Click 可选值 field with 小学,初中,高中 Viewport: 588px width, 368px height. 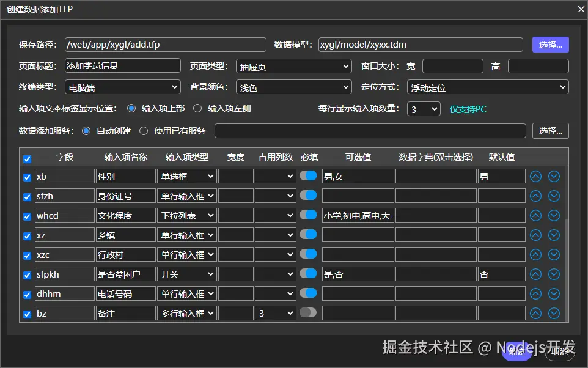(358, 215)
